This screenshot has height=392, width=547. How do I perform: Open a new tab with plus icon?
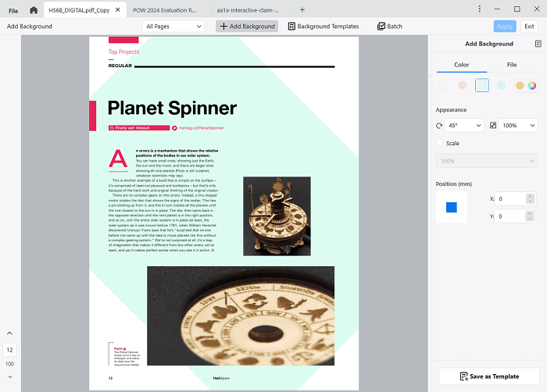pyautogui.click(x=302, y=9)
